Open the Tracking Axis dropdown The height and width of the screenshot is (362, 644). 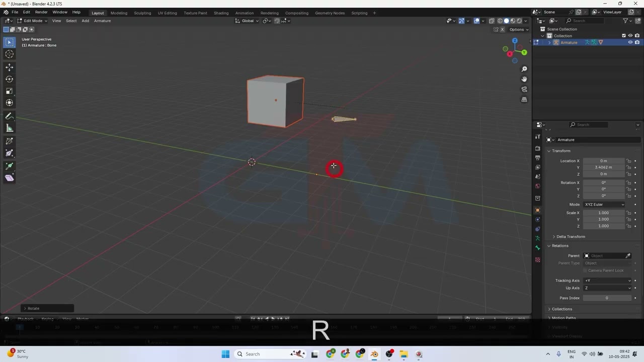click(607, 281)
